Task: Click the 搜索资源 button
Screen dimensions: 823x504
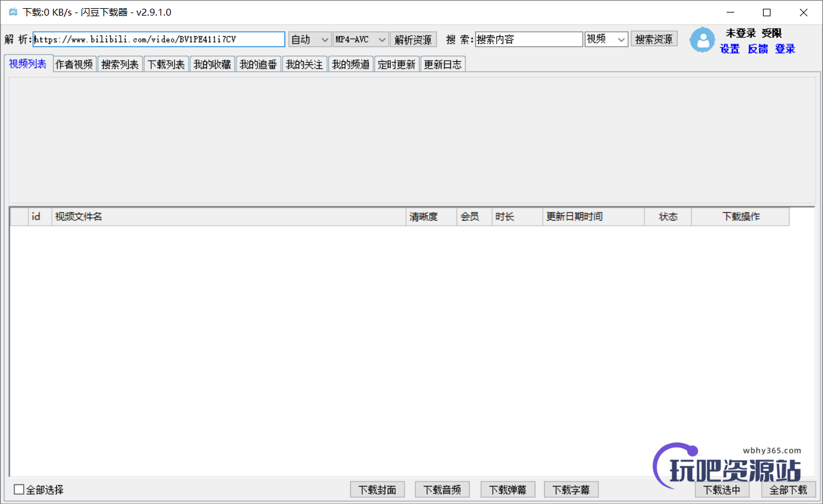Action: [654, 39]
